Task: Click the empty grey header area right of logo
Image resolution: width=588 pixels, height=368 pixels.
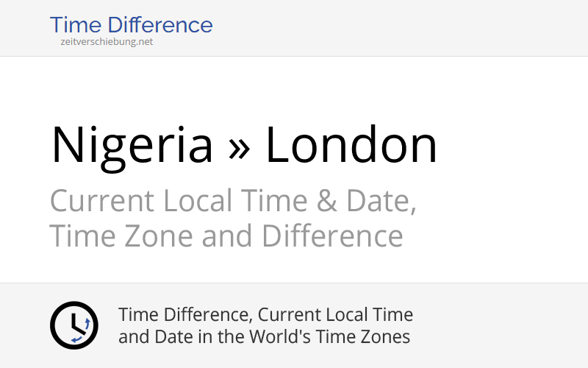Action: click(404, 28)
